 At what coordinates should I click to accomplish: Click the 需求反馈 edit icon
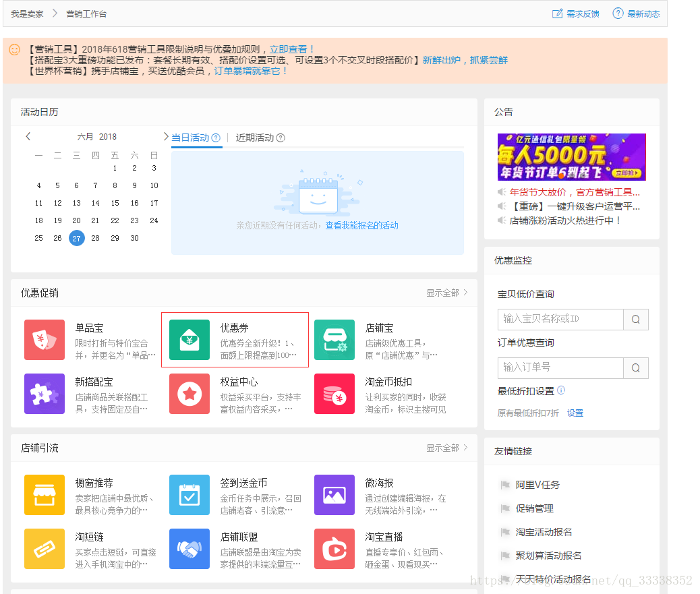557,13
